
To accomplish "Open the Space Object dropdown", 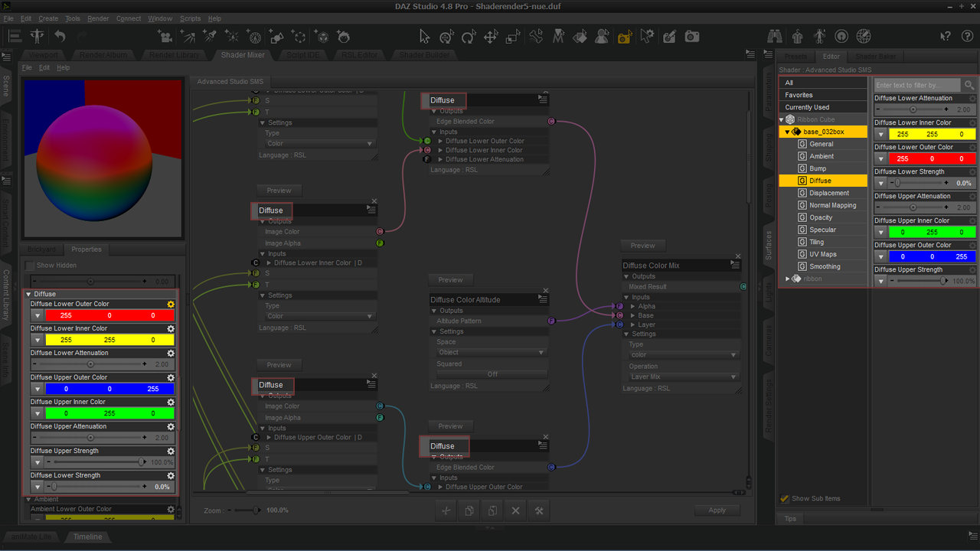I will (x=492, y=352).
